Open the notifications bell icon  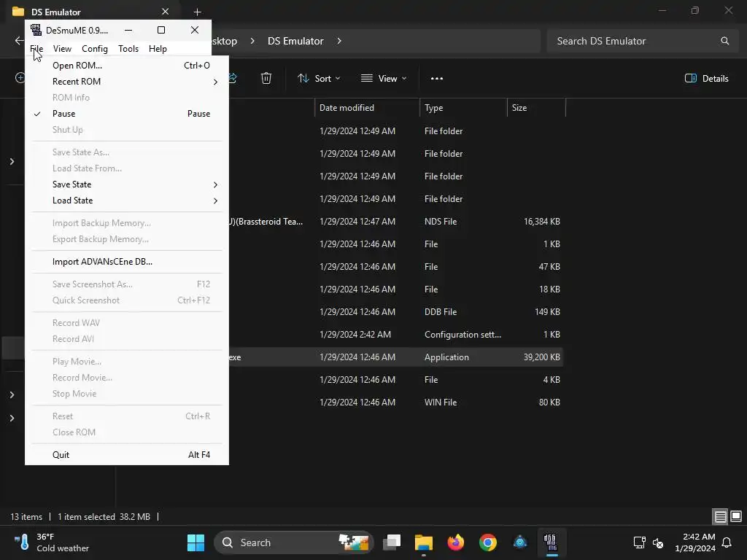(727, 542)
